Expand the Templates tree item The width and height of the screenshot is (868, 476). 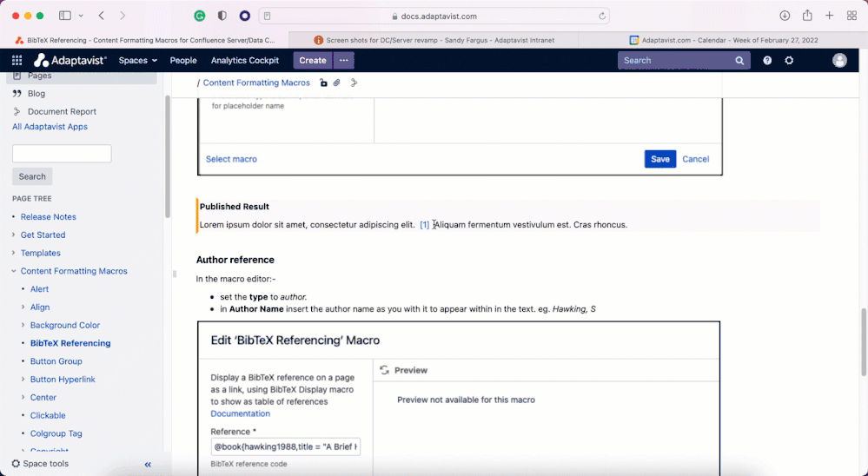click(x=14, y=253)
